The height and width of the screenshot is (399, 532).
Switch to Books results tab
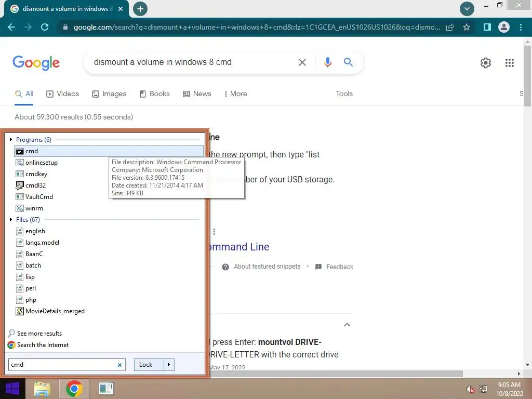point(155,94)
